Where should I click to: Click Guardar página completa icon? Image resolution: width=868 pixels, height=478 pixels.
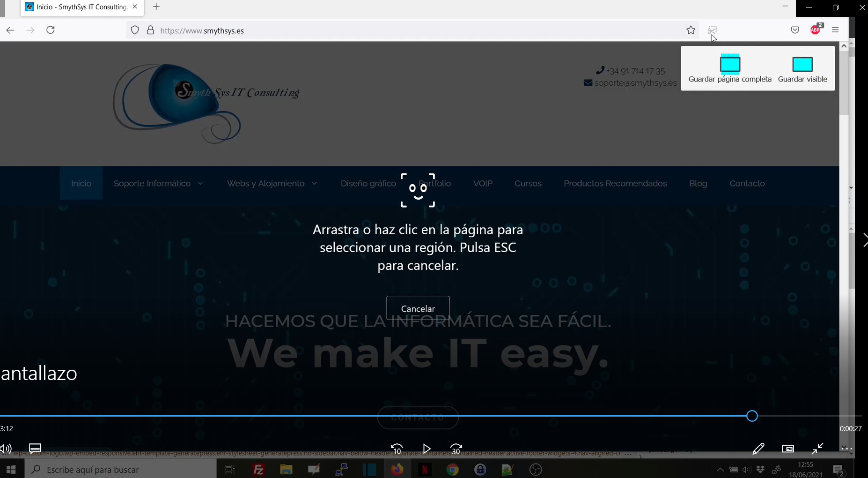(729, 64)
